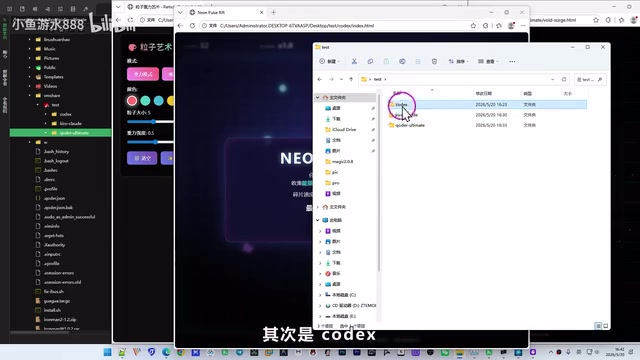640x360 pixels.
Task: Click the Paste icon in Explorer toolbar
Action: click(386, 61)
